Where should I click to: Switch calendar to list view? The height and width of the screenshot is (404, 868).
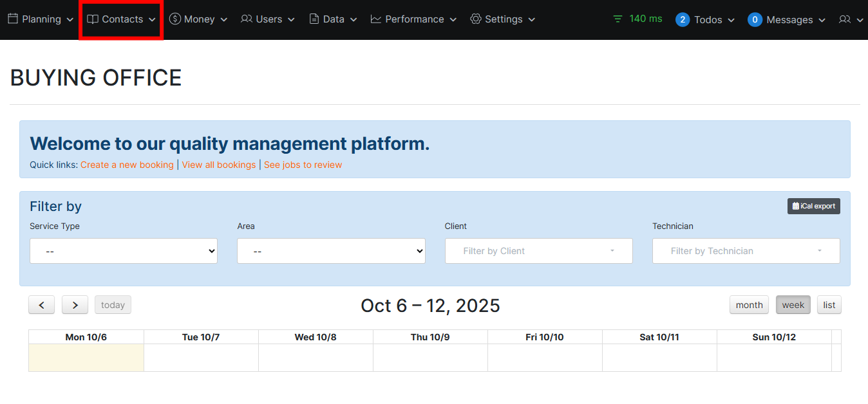(x=829, y=305)
